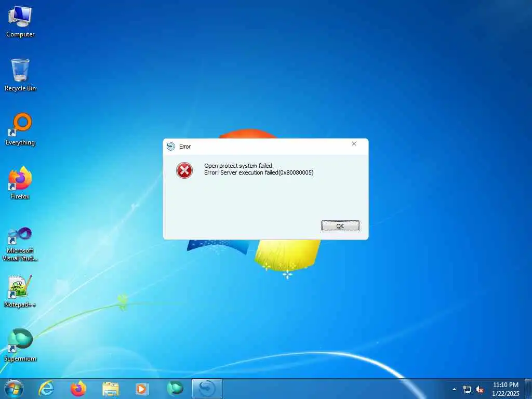Click the red error icon in dialog

(184, 170)
